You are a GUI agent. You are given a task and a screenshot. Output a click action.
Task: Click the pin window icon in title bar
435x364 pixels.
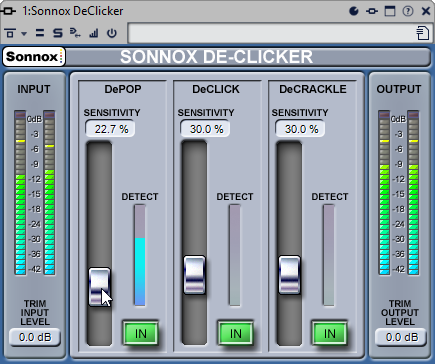(x=372, y=11)
